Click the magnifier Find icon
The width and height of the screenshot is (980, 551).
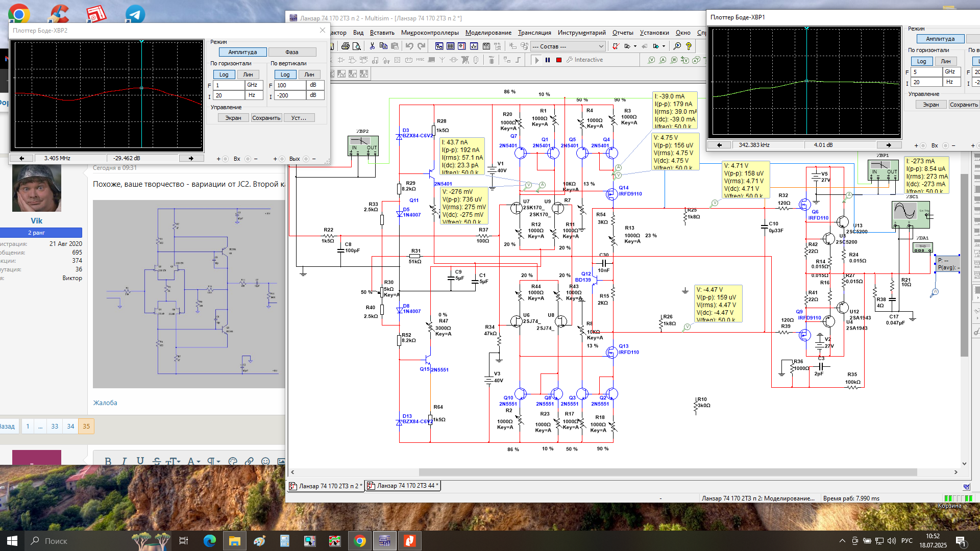[677, 46]
